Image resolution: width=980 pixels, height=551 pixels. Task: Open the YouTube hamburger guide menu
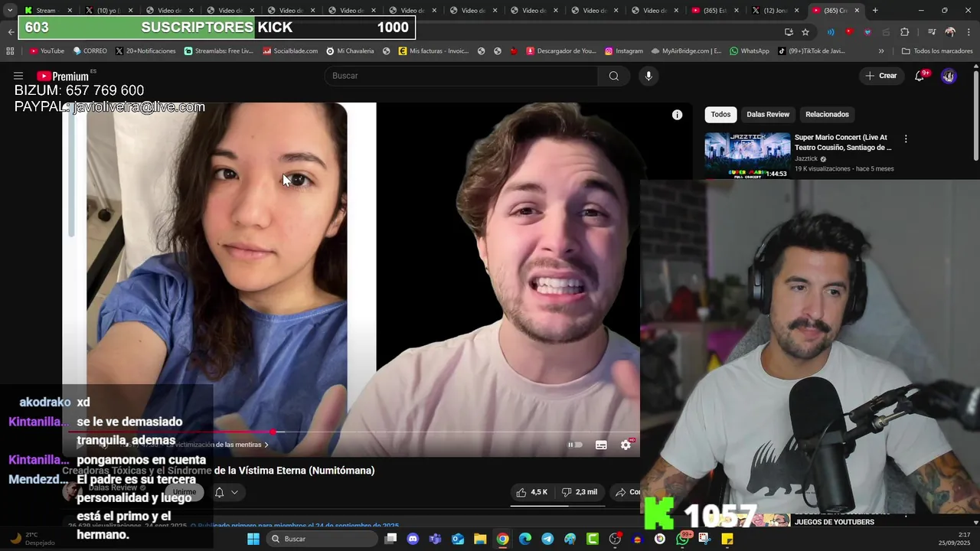tap(18, 76)
